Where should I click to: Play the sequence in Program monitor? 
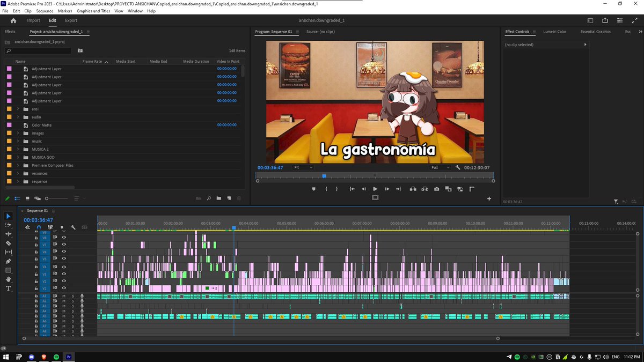click(x=375, y=189)
